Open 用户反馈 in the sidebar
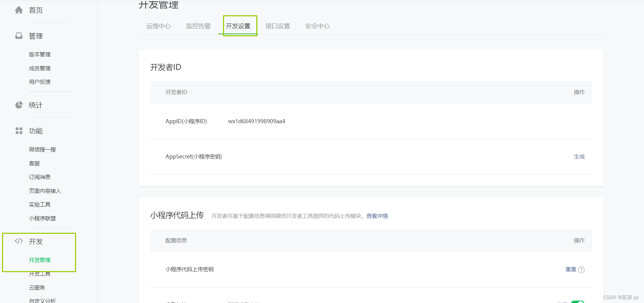Screen dimensions: 644x303 (40, 82)
